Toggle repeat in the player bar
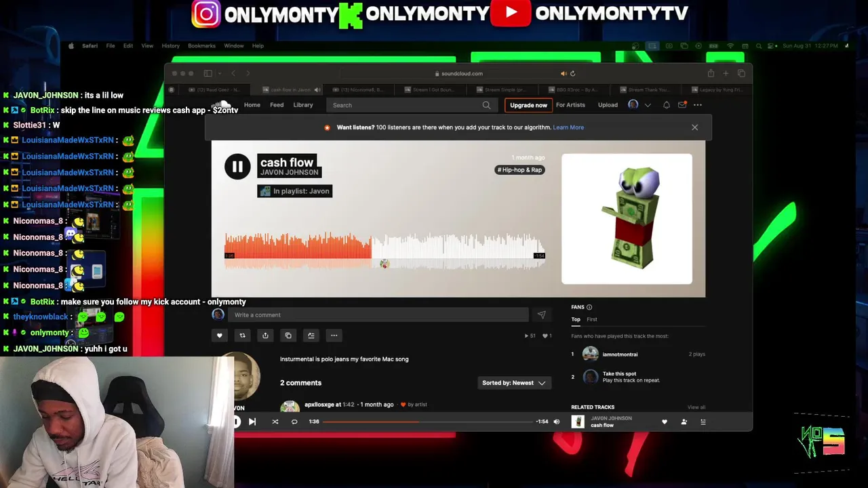The image size is (868, 488). coord(294,422)
